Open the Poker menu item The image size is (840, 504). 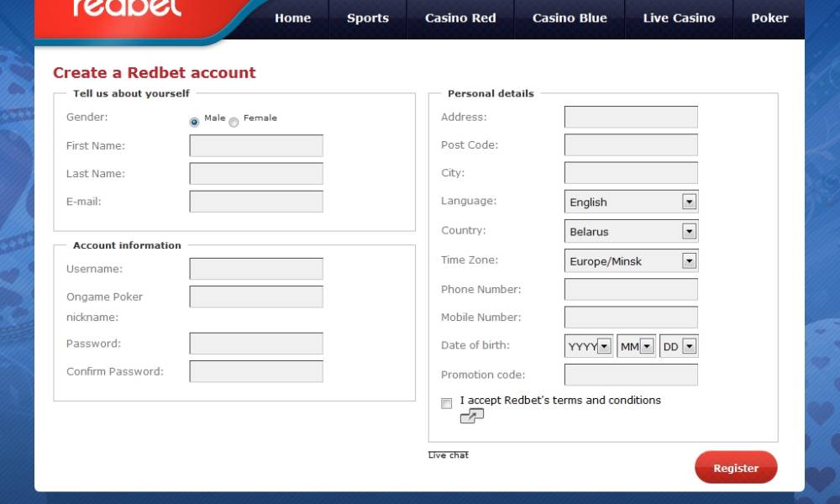769,18
